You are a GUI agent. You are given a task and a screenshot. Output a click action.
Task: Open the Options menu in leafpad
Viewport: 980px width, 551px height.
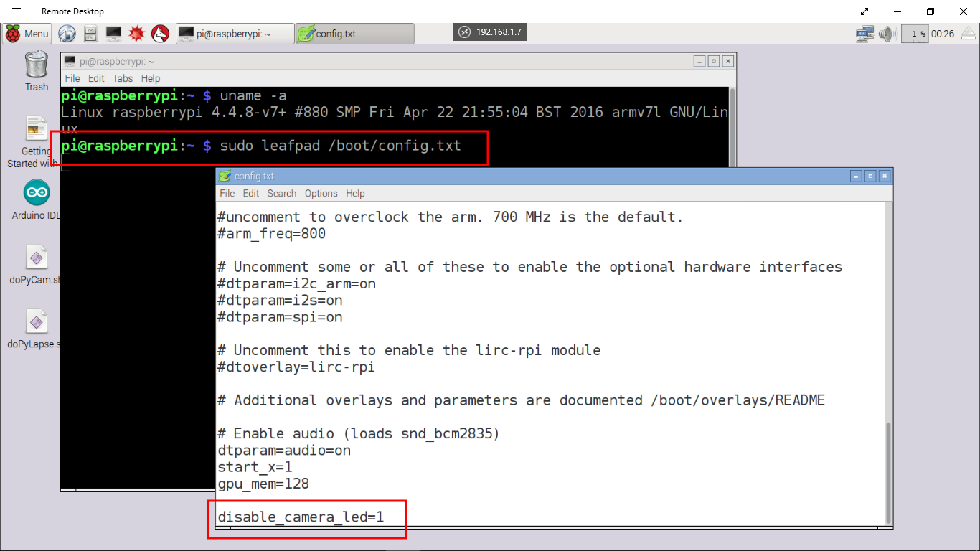[321, 193]
